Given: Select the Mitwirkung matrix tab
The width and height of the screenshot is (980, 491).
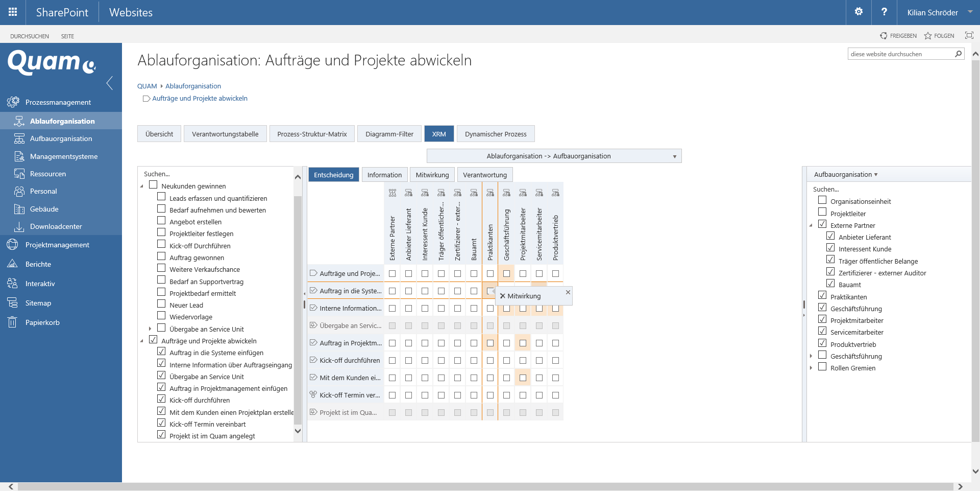Looking at the screenshot, I should point(432,175).
